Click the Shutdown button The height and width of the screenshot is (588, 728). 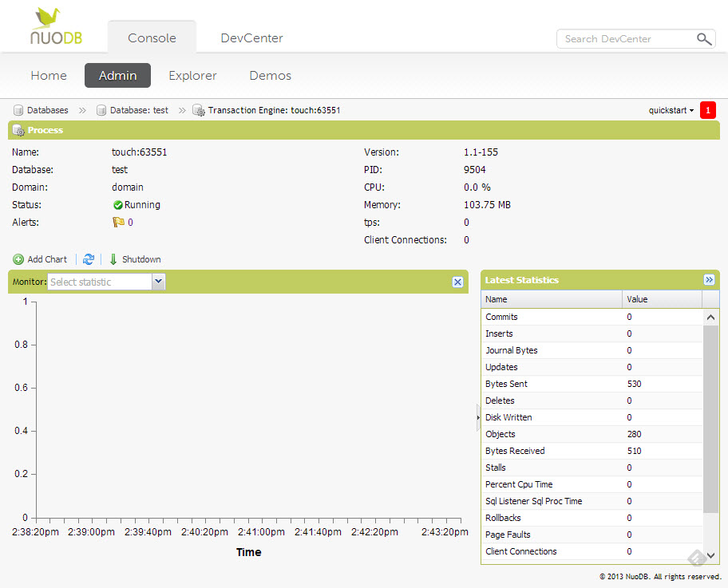pos(141,259)
